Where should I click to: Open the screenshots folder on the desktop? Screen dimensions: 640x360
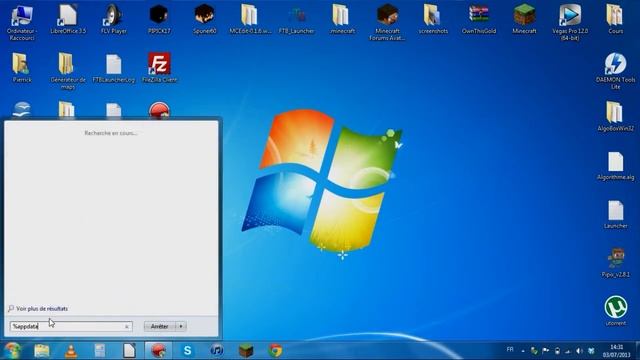[433, 20]
